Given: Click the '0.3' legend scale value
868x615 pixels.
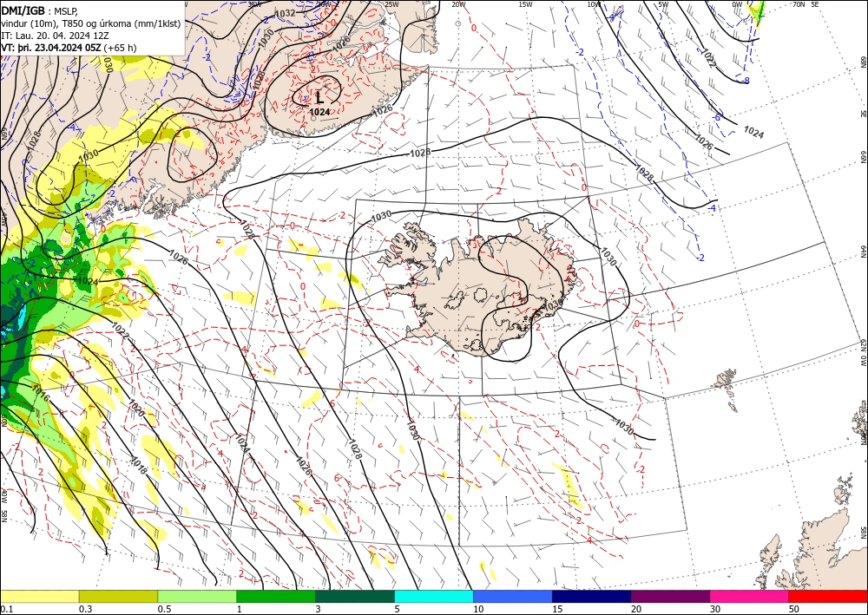Looking at the screenshot, I should pyautogui.click(x=85, y=609).
